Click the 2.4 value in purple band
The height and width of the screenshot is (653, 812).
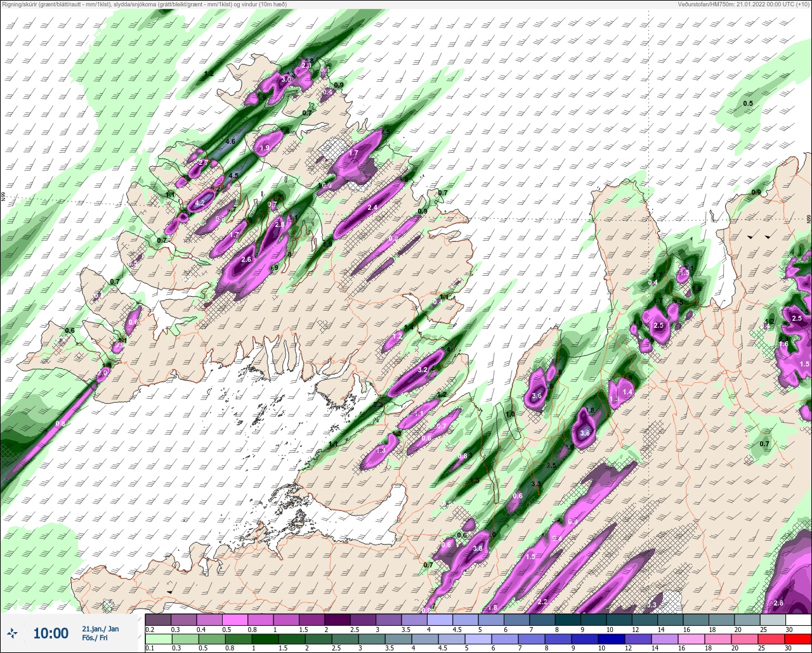tap(372, 207)
